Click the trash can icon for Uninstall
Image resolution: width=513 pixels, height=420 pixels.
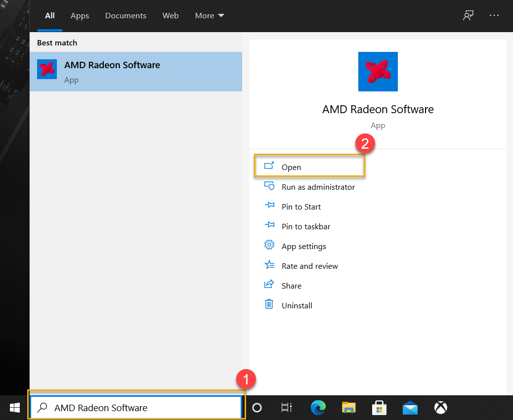(x=269, y=304)
